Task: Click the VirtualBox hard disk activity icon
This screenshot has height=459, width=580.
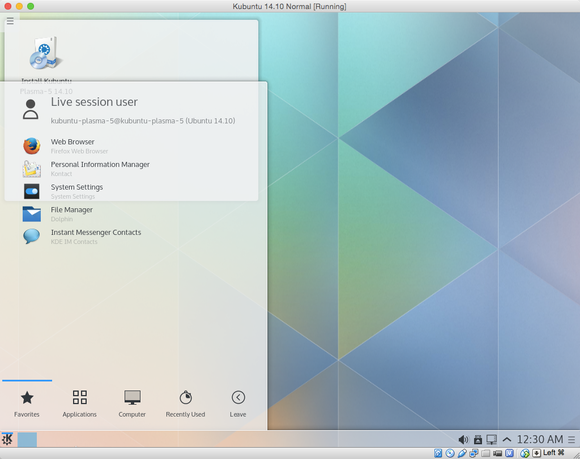Action: tap(438, 453)
